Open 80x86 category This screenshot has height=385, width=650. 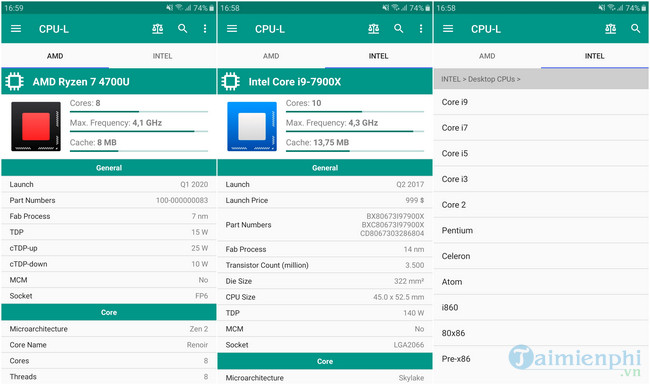[541, 333]
